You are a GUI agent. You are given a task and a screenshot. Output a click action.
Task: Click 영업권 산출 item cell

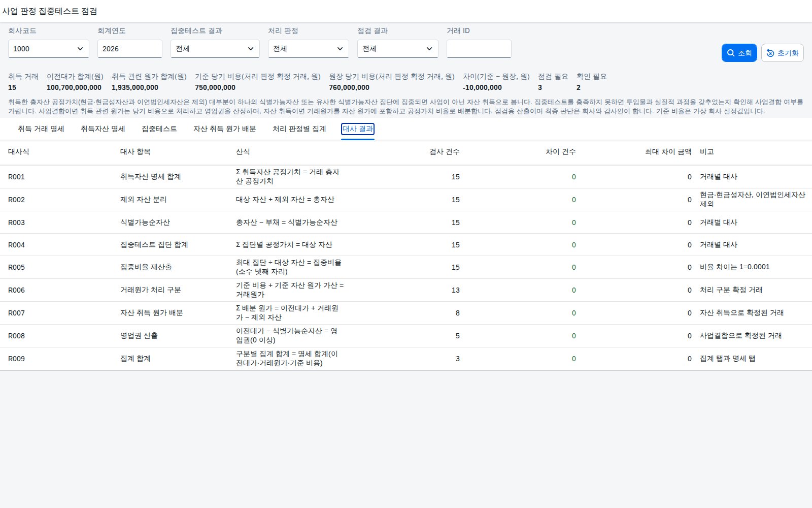[x=139, y=336]
